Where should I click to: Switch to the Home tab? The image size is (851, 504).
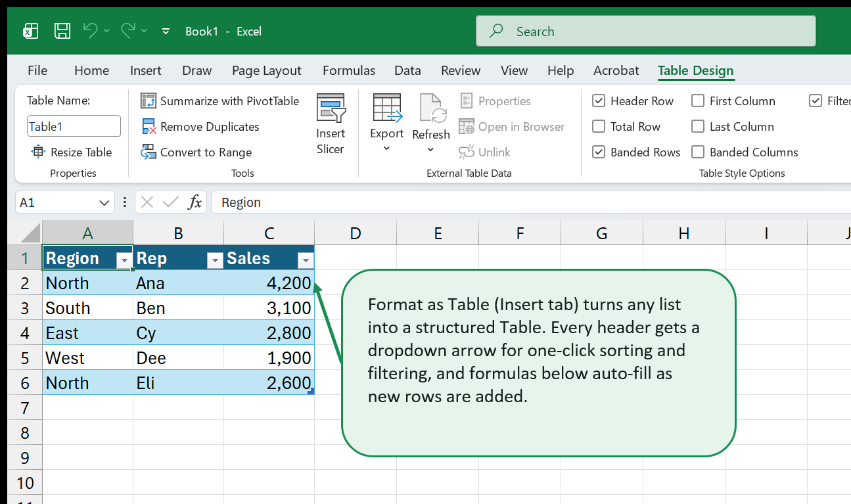click(91, 70)
